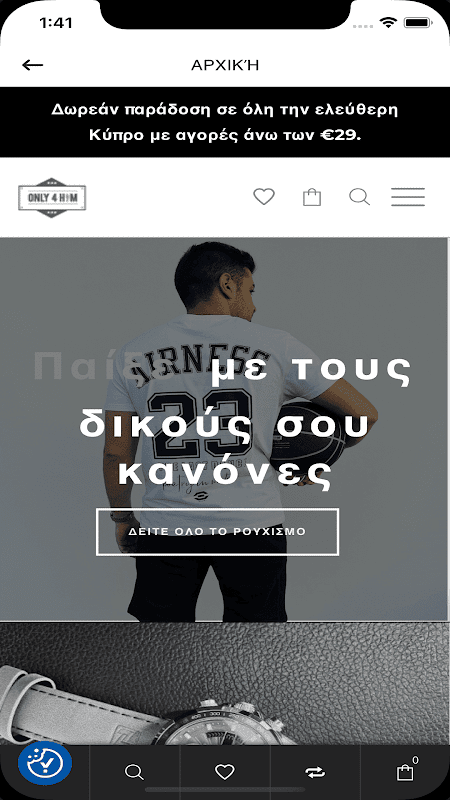Click the free delivery promo banner
450x800 pixels.
click(225, 122)
